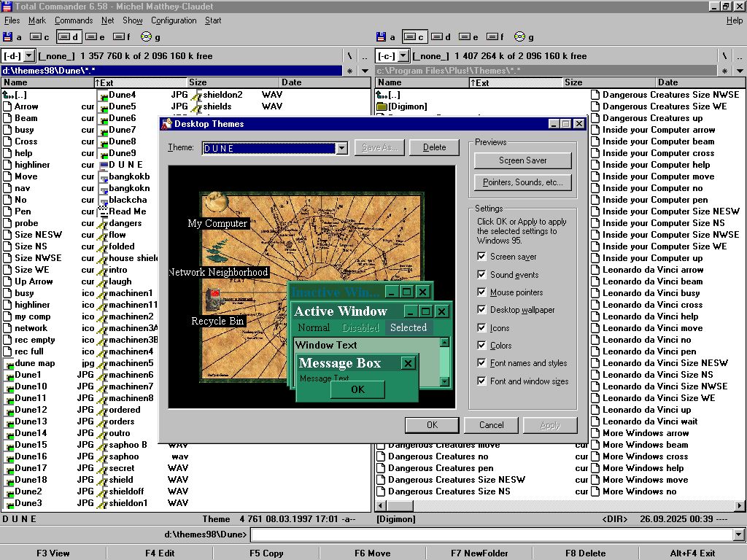Expand left panel drive selector [-d-]

[29, 56]
